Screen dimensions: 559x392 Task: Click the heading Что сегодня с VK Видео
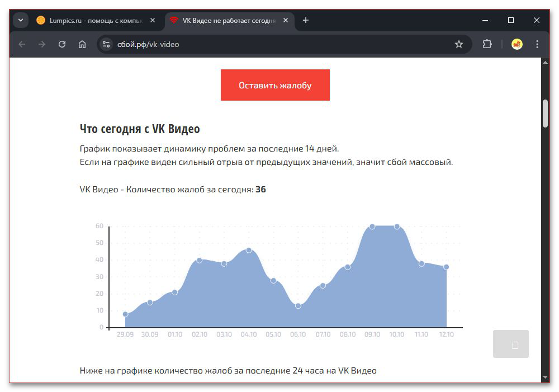140,129
